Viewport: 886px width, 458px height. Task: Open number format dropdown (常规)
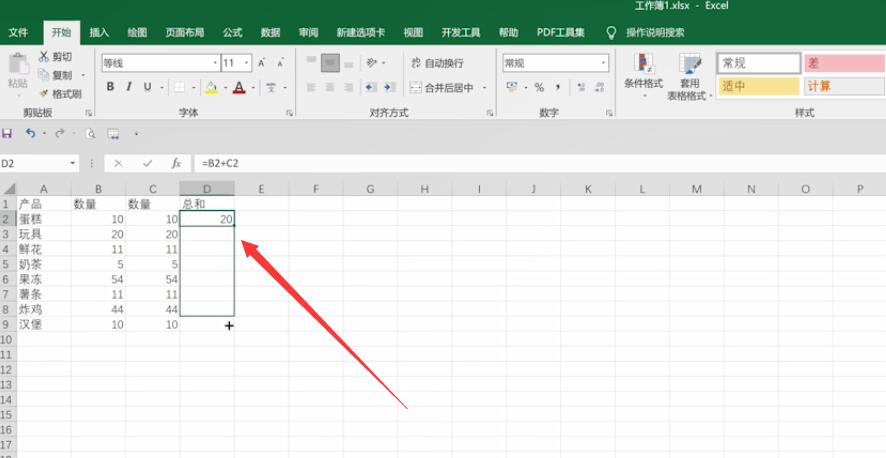point(603,63)
